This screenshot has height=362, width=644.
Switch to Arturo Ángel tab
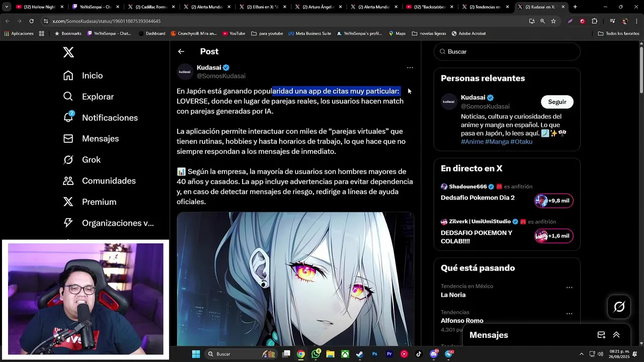(x=318, y=7)
